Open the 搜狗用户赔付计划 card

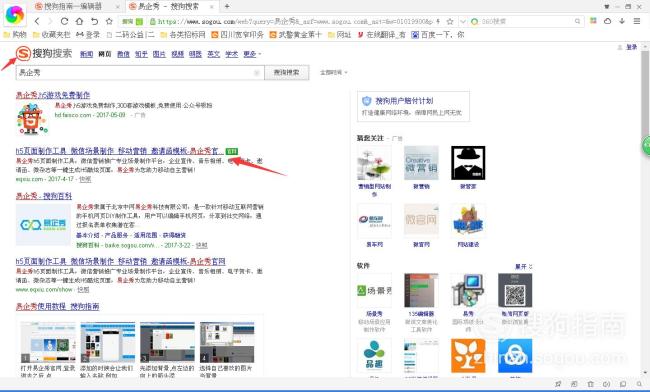(413, 106)
